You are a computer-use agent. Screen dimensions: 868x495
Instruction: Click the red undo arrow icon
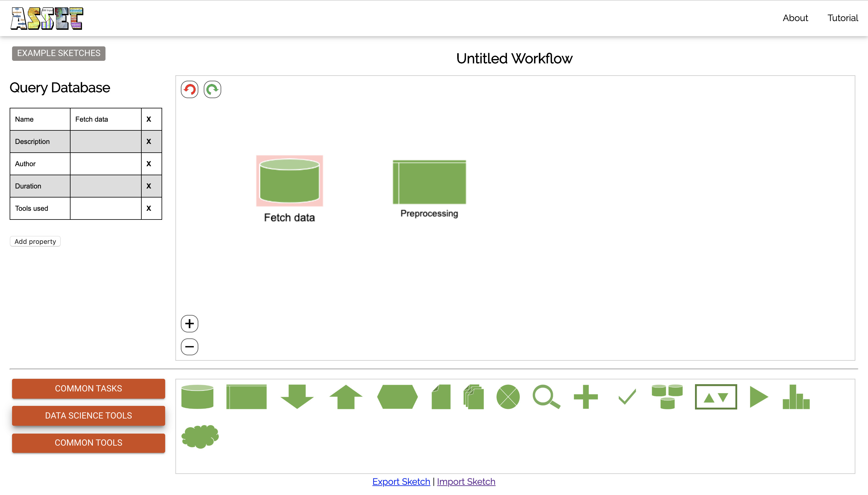coord(190,90)
